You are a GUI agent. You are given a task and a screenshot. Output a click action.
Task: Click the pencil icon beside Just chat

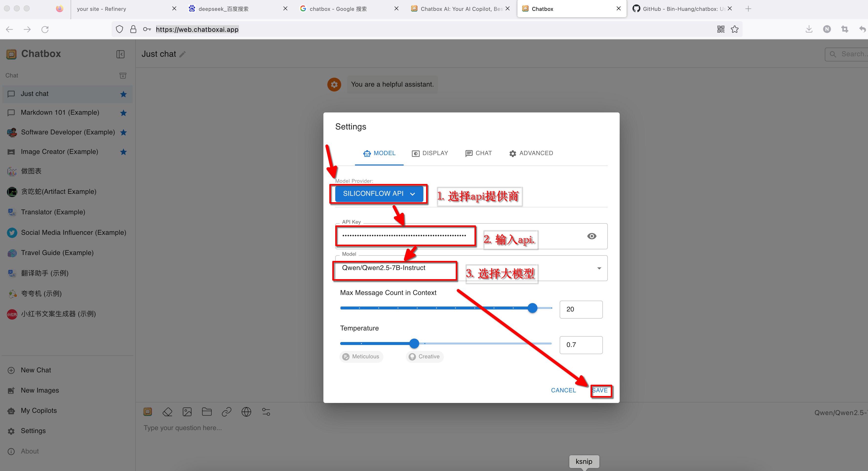tap(183, 54)
